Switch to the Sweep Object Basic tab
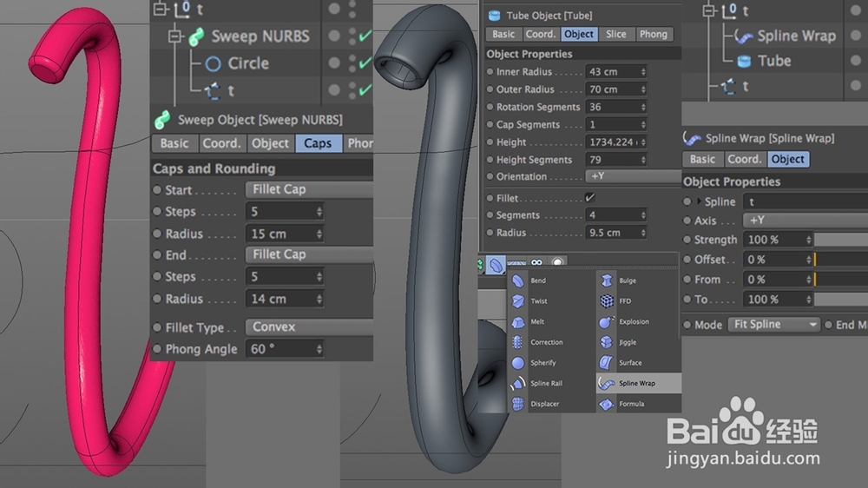Viewport: 868px width, 488px height. tap(174, 143)
